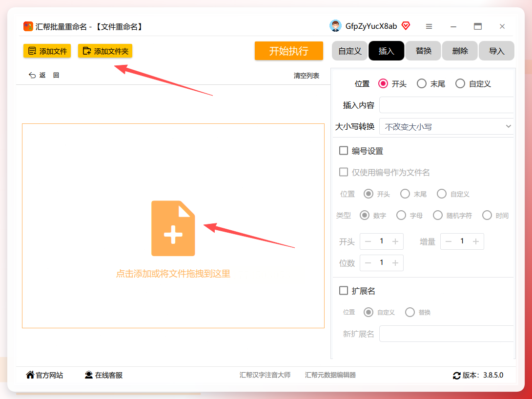
Task: Switch to the 插入 tab
Action: 386,51
